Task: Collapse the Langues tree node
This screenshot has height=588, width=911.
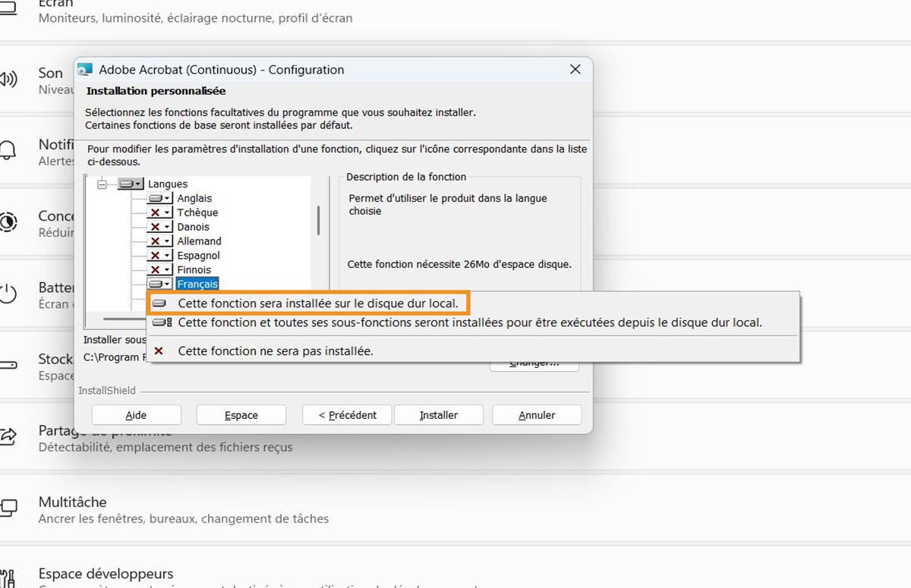Action: point(102,184)
